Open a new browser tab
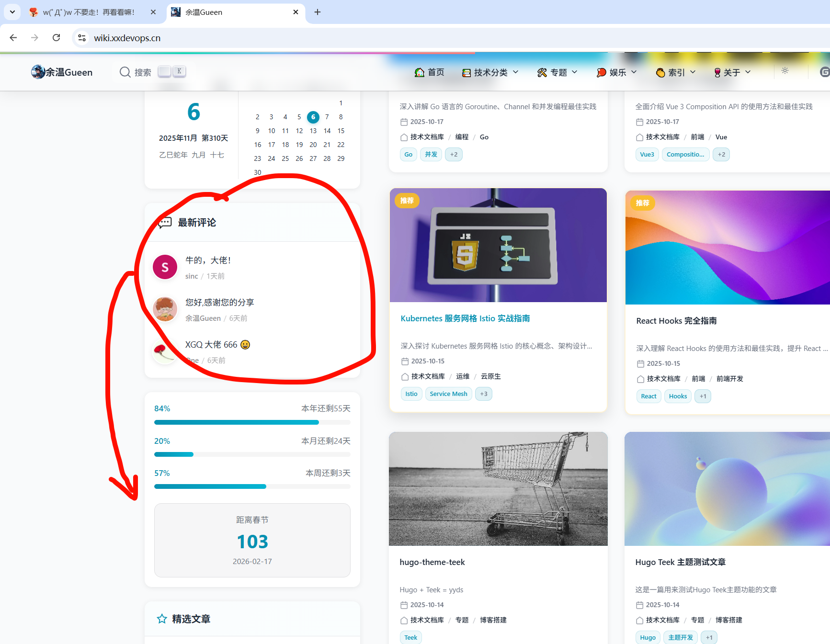 (318, 12)
